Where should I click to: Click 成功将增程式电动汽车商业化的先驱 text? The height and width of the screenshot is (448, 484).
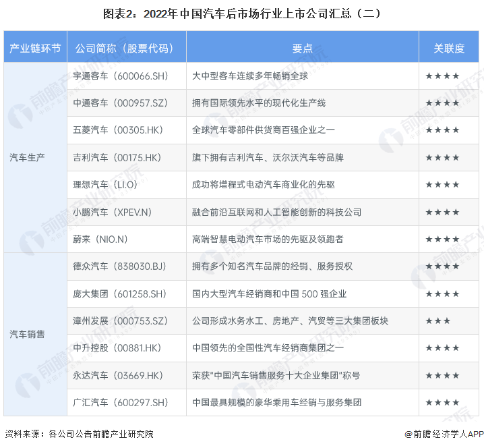coord(264,185)
